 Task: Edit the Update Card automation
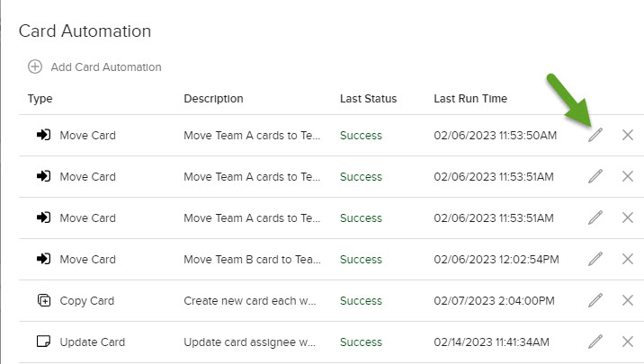595,342
